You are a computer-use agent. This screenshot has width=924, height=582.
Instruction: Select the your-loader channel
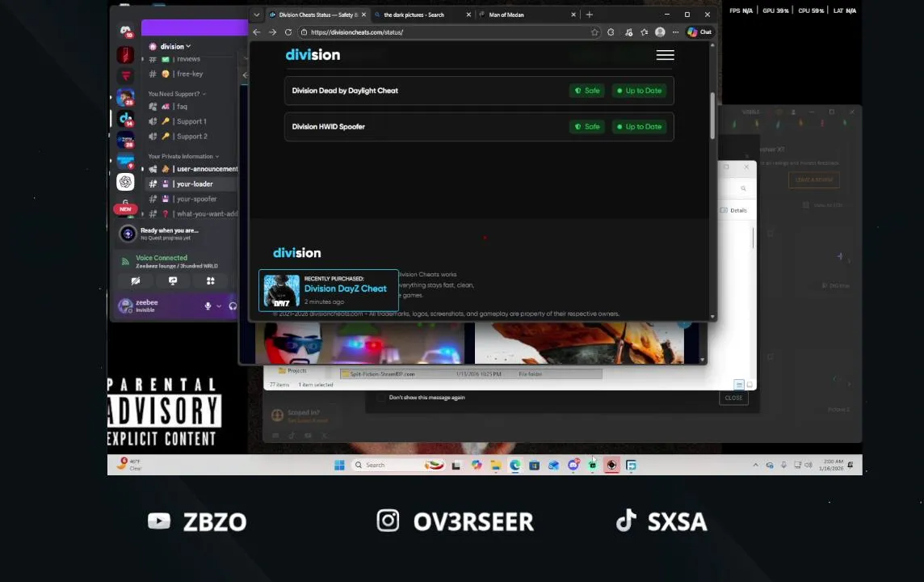point(190,184)
